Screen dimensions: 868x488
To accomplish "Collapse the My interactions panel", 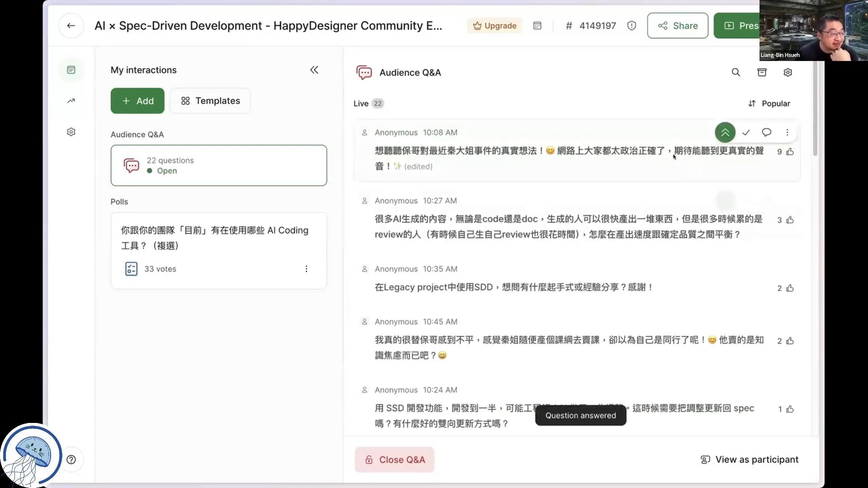I will pos(314,70).
